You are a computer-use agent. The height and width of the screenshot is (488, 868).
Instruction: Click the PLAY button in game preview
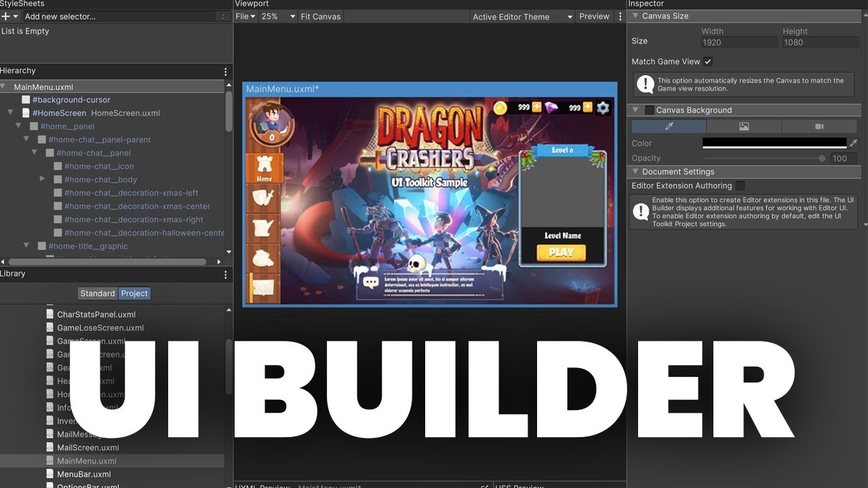pyautogui.click(x=561, y=252)
